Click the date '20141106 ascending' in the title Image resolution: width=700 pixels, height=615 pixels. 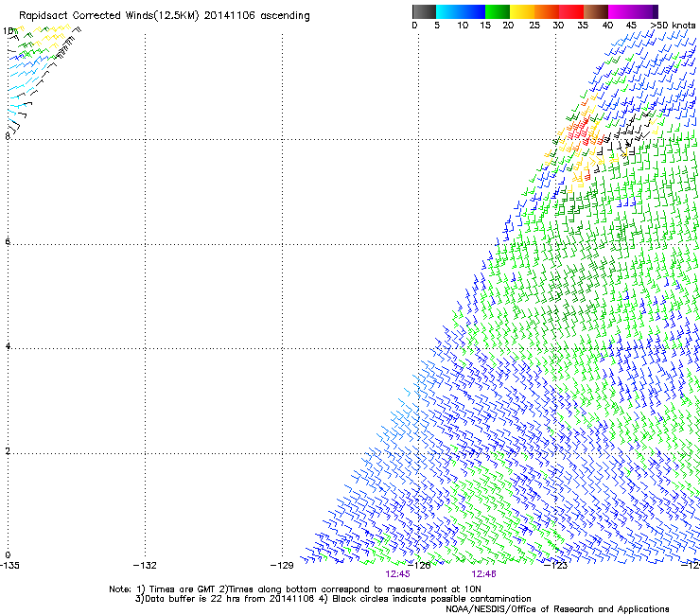coord(256,16)
